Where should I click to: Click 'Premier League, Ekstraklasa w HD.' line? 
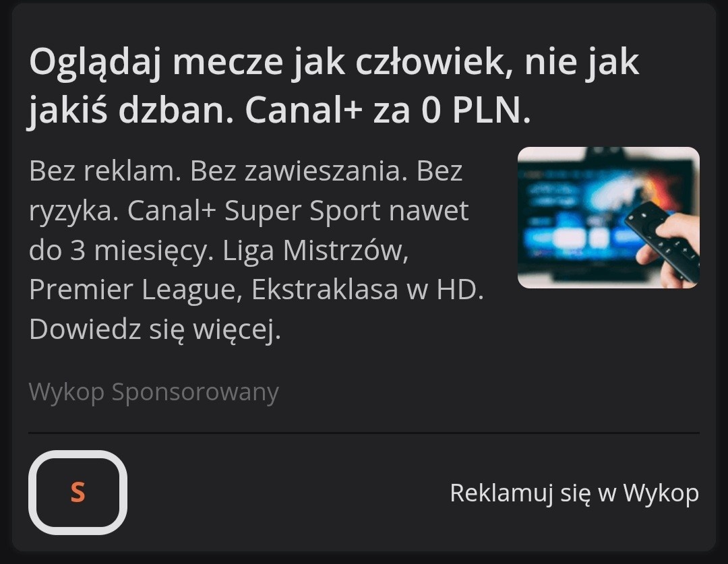(256, 290)
